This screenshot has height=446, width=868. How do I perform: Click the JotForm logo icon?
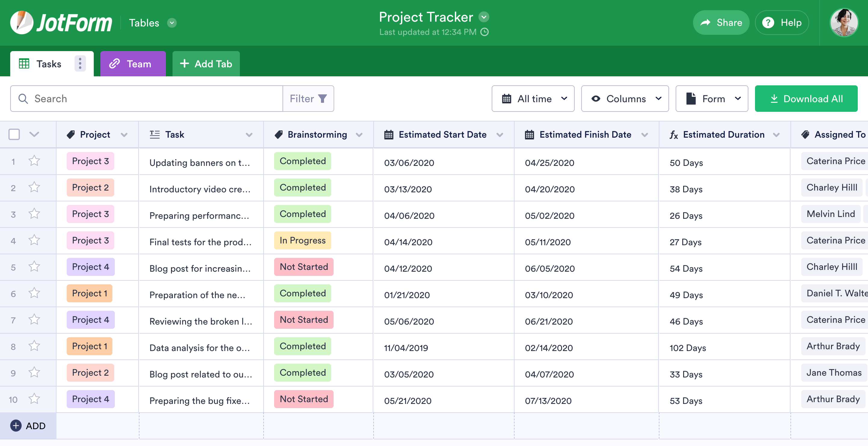(x=22, y=23)
